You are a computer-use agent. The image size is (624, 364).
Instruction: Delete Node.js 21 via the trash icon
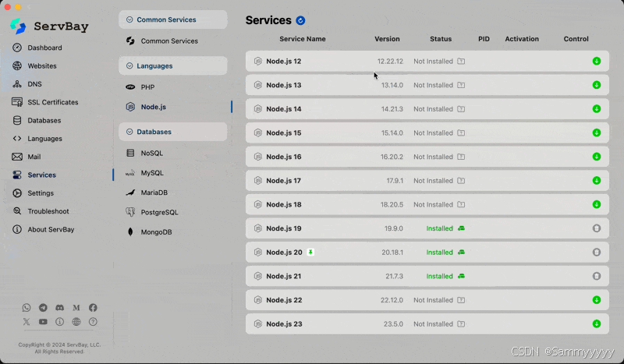coord(596,276)
